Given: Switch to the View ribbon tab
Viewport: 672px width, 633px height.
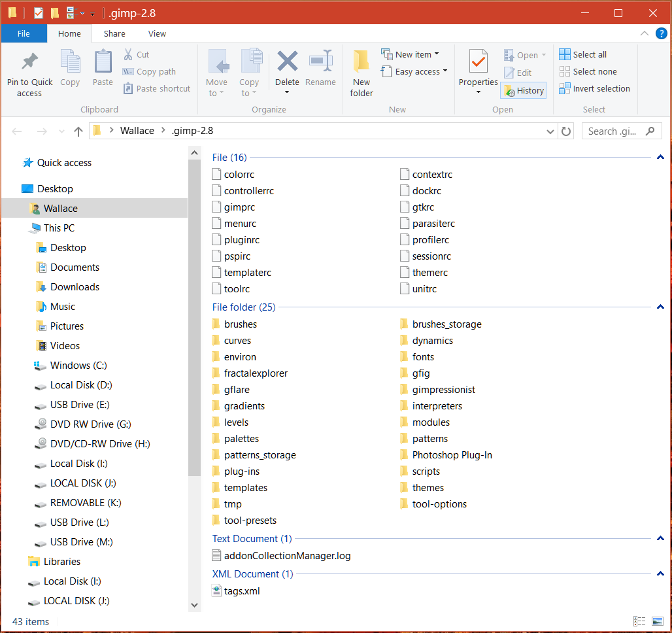Looking at the screenshot, I should (157, 33).
